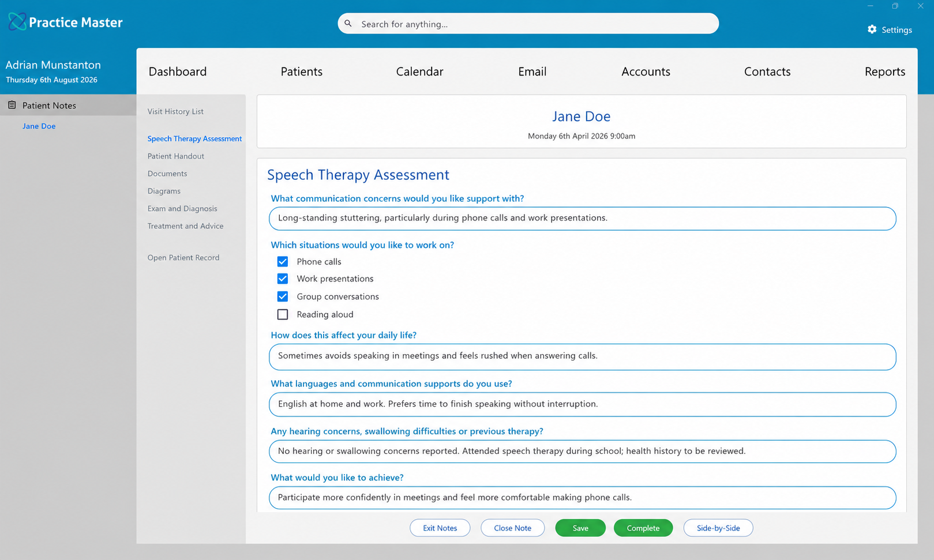
Task: Click the Adrian Munstanton user name
Action: click(x=53, y=65)
